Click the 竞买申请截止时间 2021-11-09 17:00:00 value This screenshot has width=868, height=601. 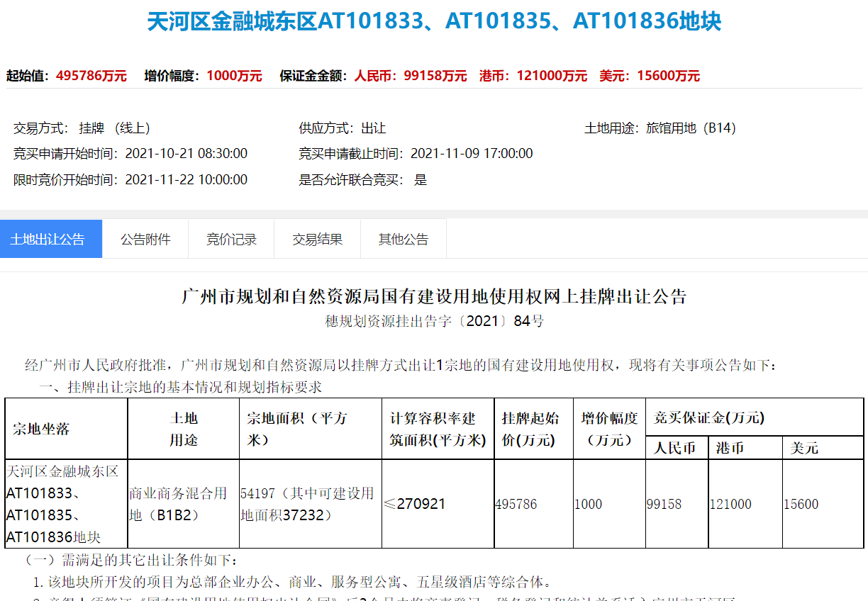pos(472,154)
